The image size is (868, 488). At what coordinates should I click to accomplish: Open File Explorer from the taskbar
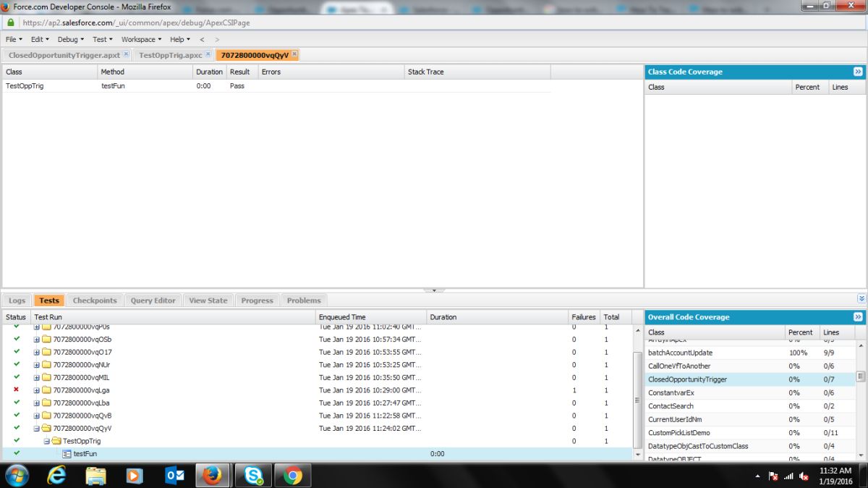pyautogui.click(x=95, y=476)
